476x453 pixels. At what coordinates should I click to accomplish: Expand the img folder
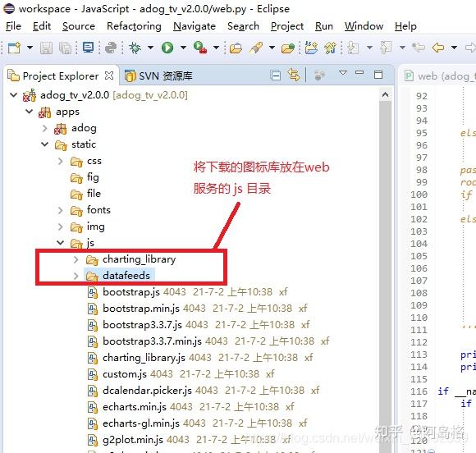point(61,226)
